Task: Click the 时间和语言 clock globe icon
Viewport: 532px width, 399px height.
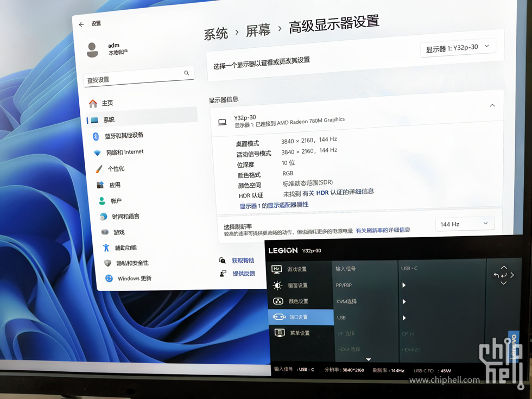Action: 104,217
